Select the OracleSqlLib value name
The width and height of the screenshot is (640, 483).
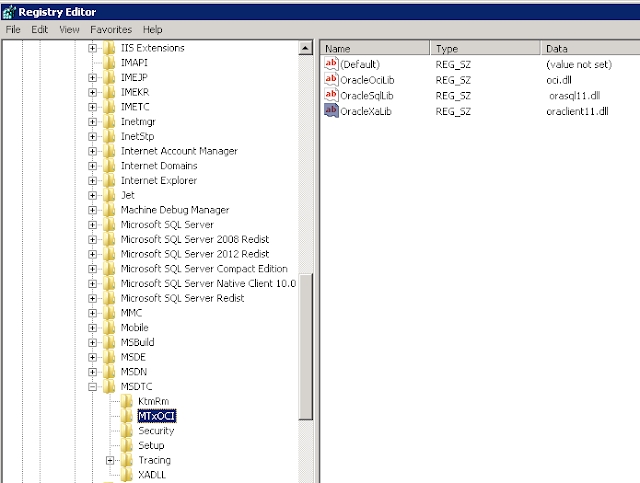pyautogui.click(x=367, y=96)
